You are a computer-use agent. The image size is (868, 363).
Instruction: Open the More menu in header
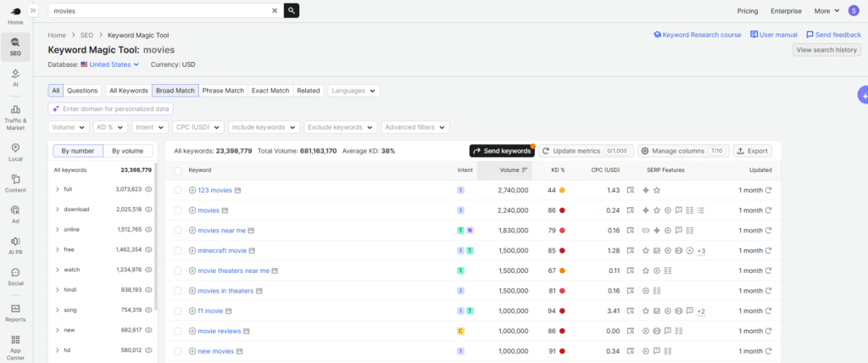click(826, 11)
